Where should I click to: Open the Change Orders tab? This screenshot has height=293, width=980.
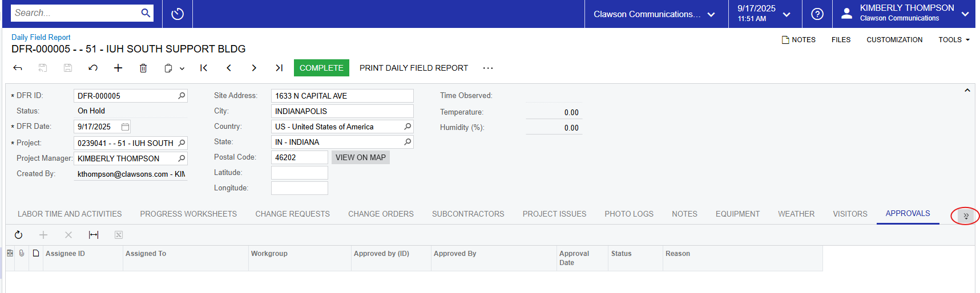381,214
